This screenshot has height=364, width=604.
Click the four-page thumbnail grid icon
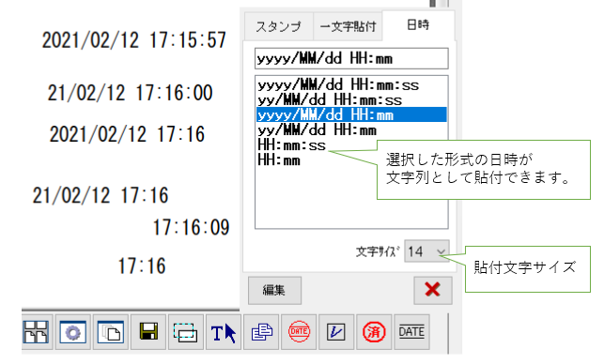tap(37, 332)
